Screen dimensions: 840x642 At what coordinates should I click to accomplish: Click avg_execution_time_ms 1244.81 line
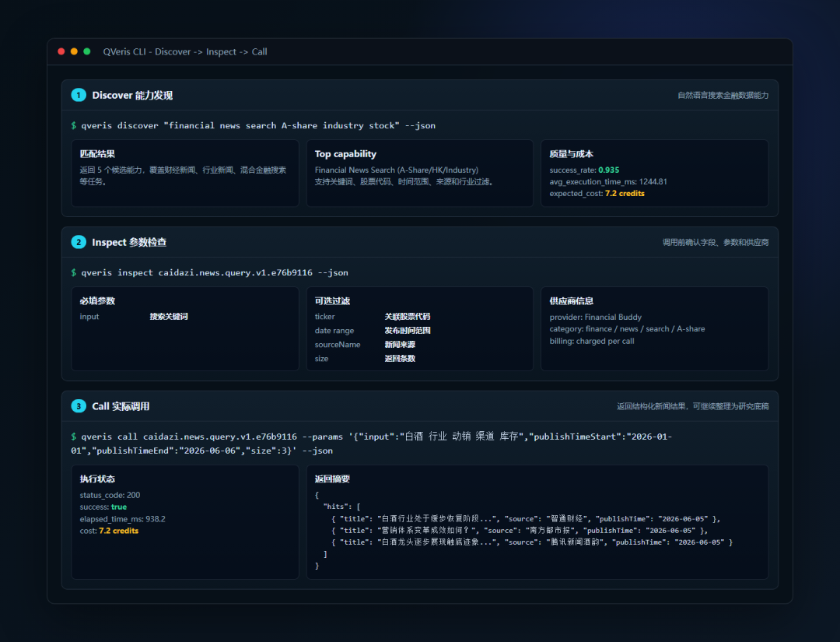pyautogui.click(x=608, y=181)
